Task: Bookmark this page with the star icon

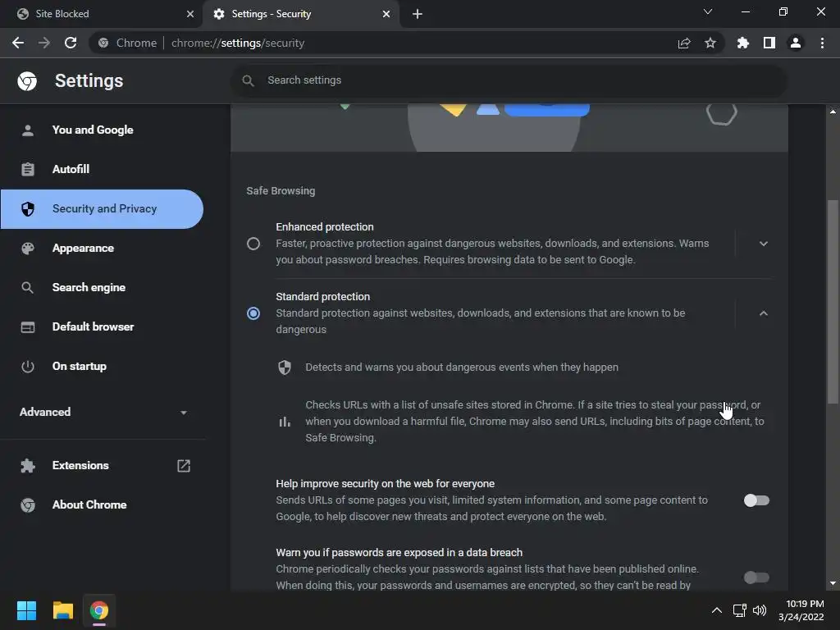Action: (x=710, y=43)
